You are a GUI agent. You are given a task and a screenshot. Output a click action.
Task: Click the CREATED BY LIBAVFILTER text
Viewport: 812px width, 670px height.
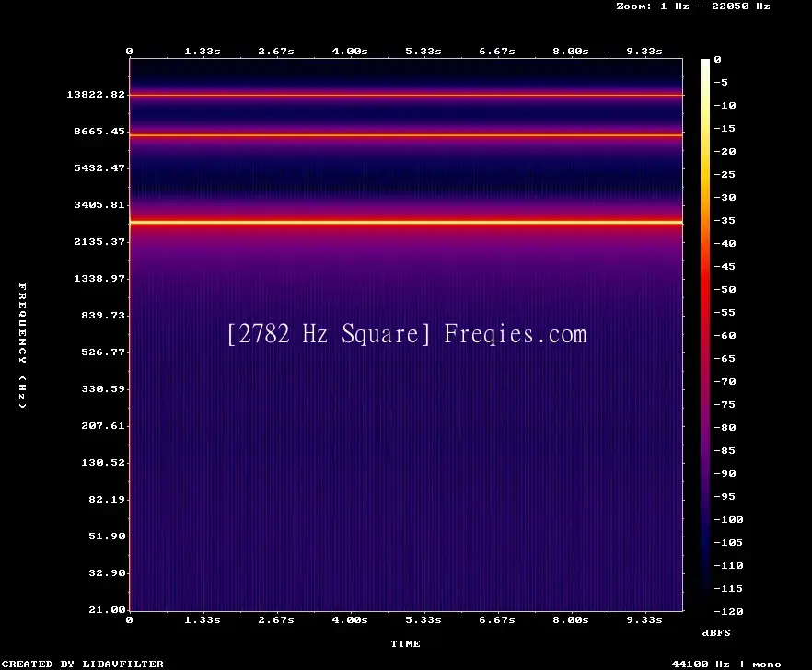pos(82,664)
